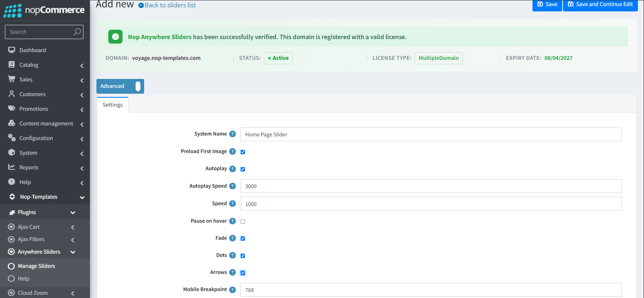Click the nopCommerce logo
Screen dimensions: 644x298
[44, 11]
